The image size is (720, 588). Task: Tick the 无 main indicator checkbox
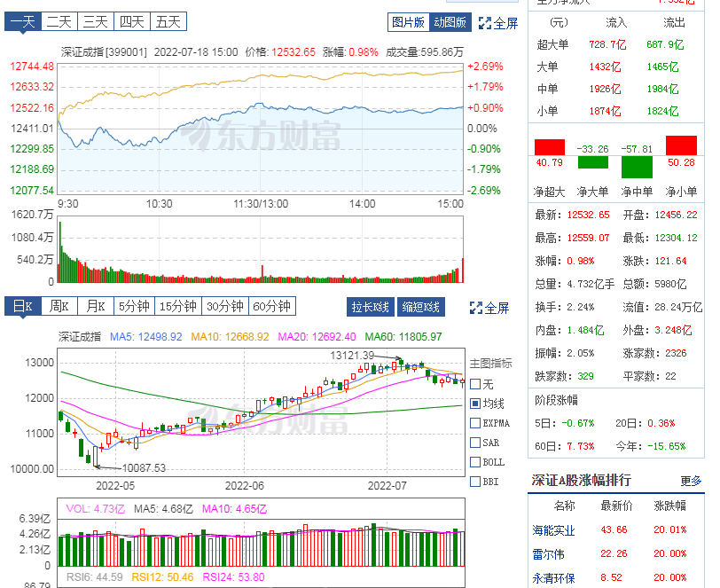coord(475,384)
